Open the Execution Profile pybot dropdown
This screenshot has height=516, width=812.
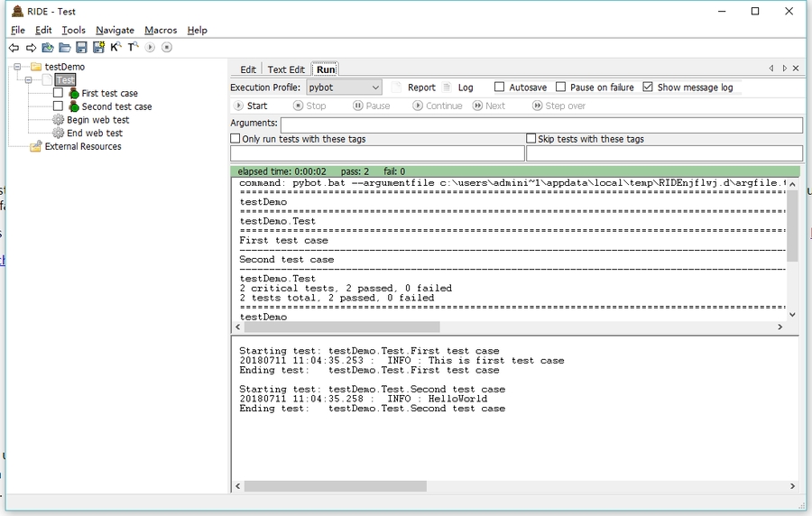(343, 88)
